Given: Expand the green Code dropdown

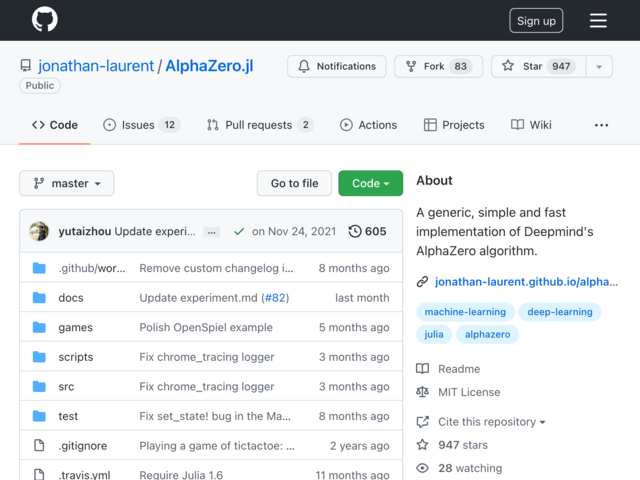Looking at the screenshot, I should tap(371, 183).
